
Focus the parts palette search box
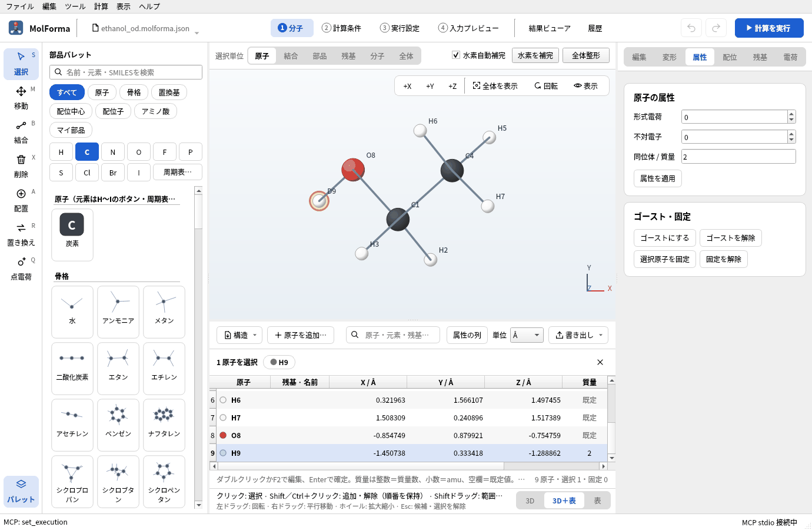126,72
